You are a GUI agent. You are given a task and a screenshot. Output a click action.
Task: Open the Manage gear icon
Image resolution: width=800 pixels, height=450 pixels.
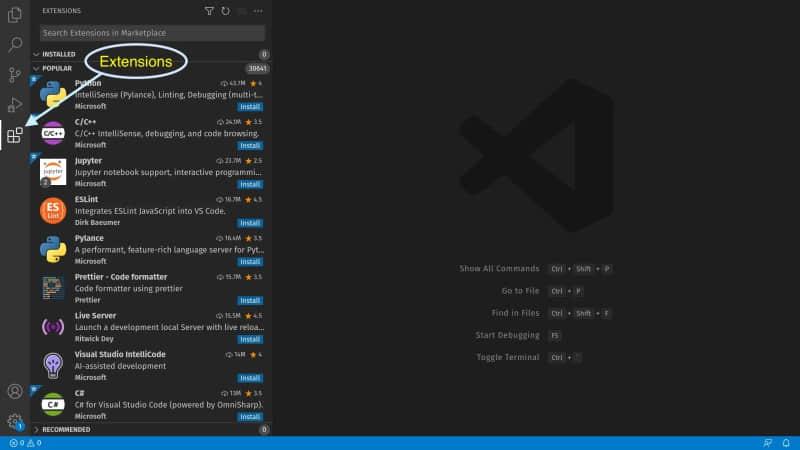click(x=15, y=421)
